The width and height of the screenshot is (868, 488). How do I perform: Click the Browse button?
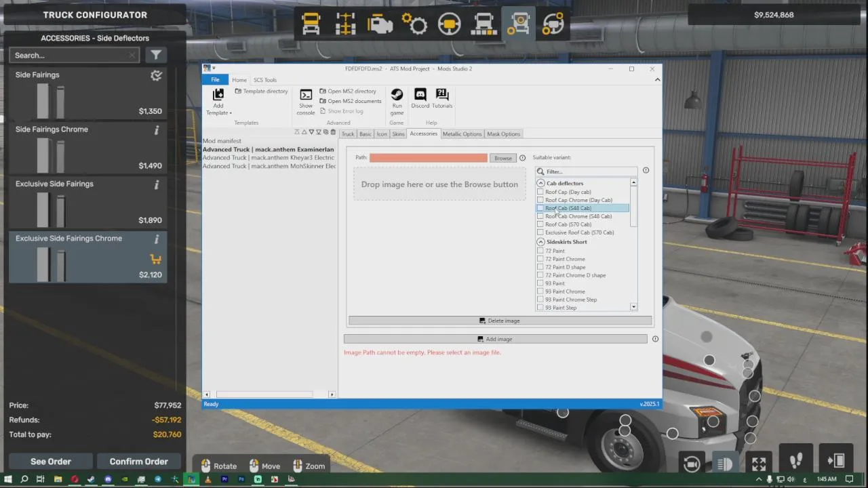point(503,158)
